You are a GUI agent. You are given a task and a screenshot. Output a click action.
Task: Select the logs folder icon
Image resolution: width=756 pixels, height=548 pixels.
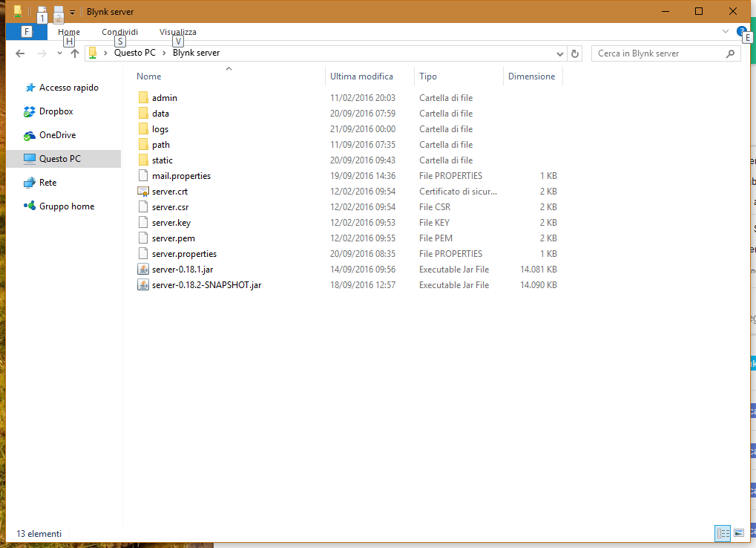143,128
